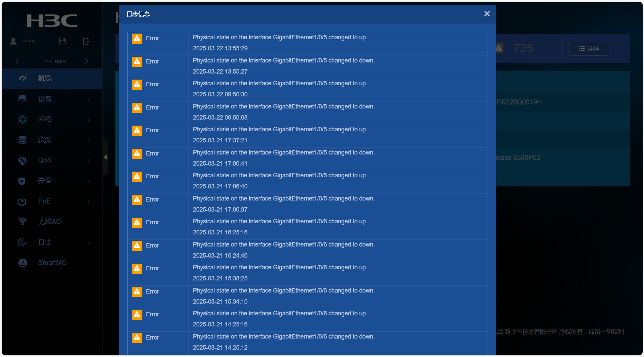The height and width of the screenshot is (357, 644).
Task: Click the message text of 13:55:27 entry
Action: click(x=284, y=60)
